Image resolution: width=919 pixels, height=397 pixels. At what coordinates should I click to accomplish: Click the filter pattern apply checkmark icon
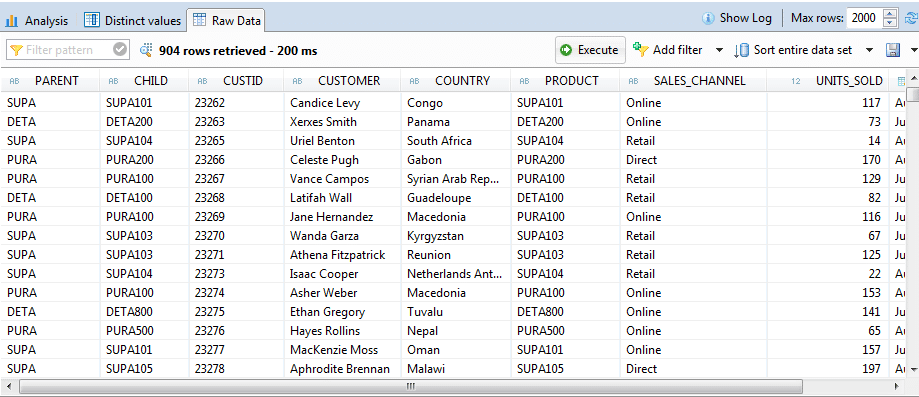pyautogui.click(x=120, y=50)
